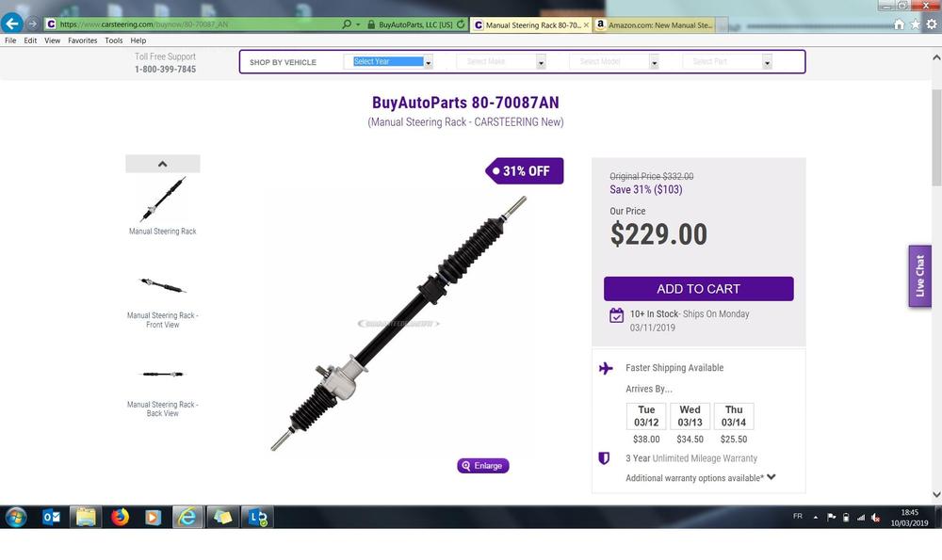
Task: Open the Select Model dropdown
Action: (x=613, y=61)
